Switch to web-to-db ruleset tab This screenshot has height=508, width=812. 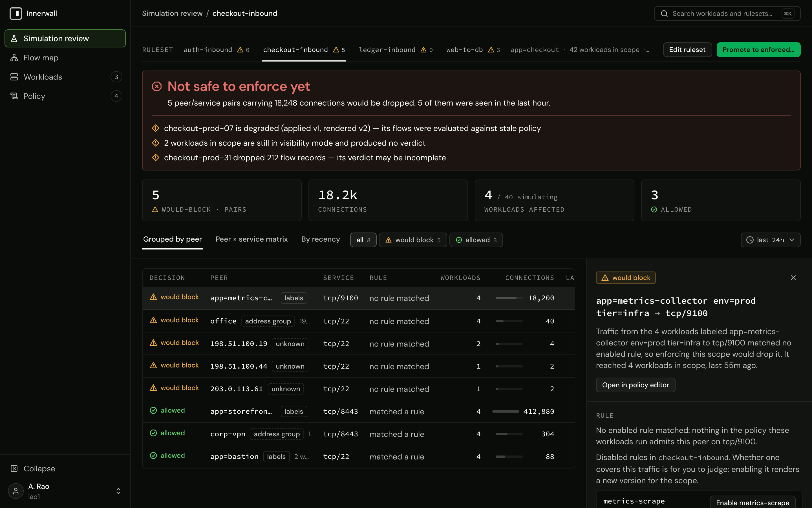point(473,50)
